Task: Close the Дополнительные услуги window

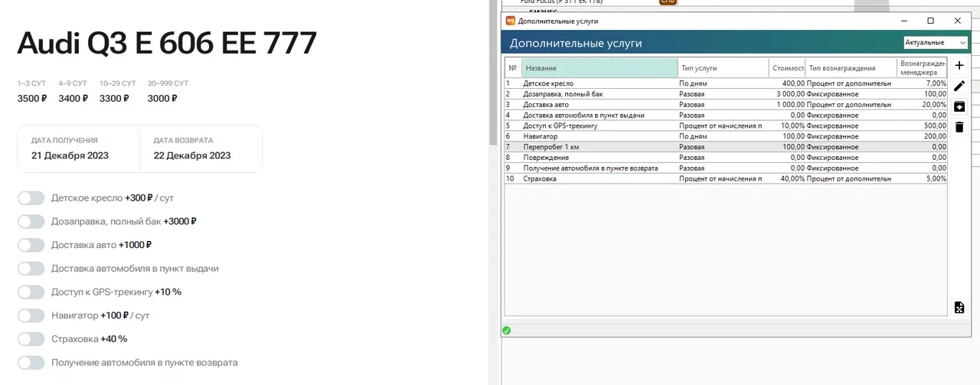Action: pos(957,21)
